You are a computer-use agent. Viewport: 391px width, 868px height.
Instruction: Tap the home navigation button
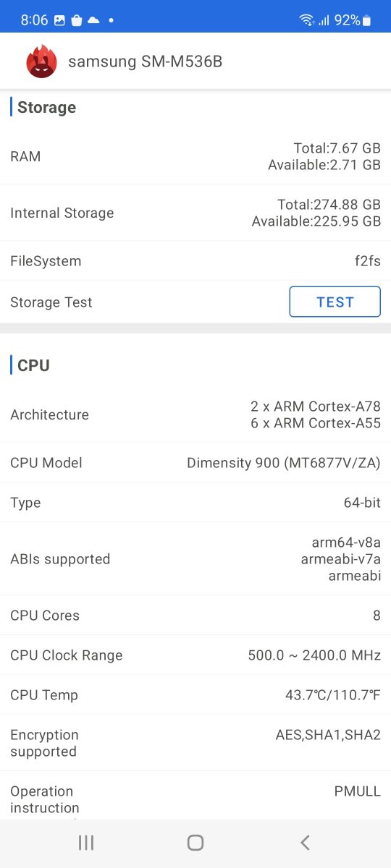coord(195,842)
